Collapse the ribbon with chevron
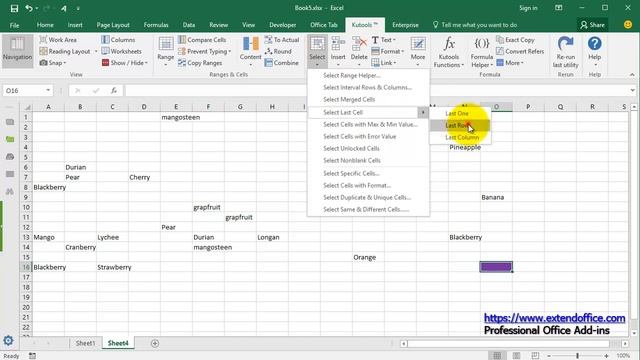 (632, 75)
